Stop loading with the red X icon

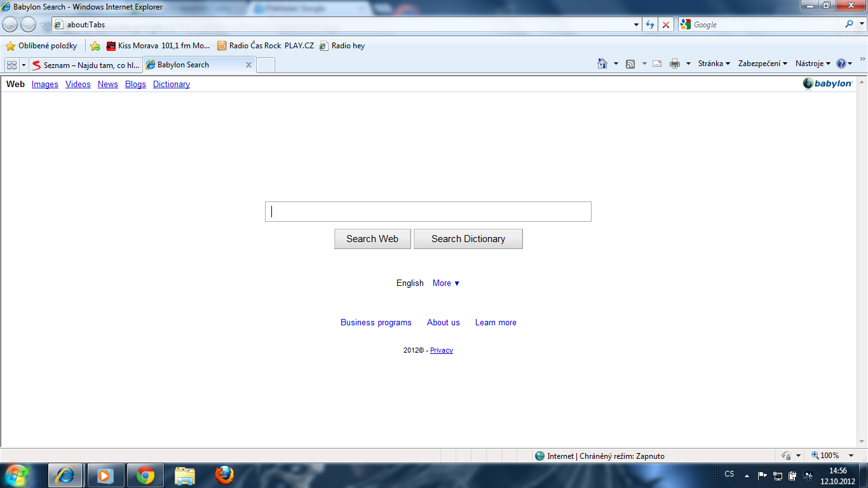click(666, 25)
